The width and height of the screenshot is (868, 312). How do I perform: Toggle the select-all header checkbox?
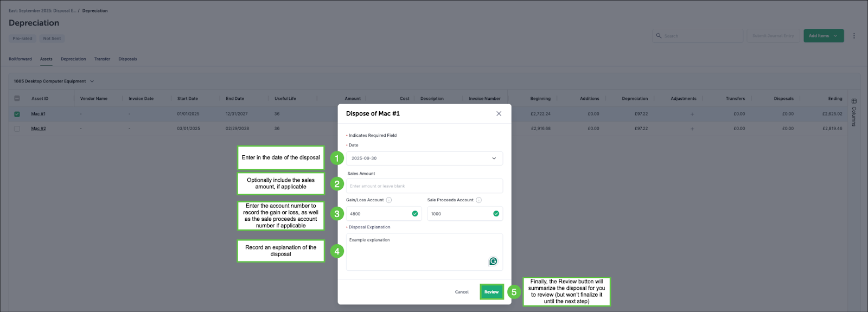tap(17, 98)
